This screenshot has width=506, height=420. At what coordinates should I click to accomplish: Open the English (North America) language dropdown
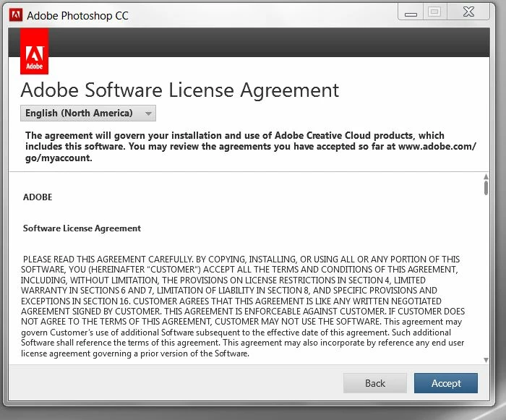(x=87, y=113)
